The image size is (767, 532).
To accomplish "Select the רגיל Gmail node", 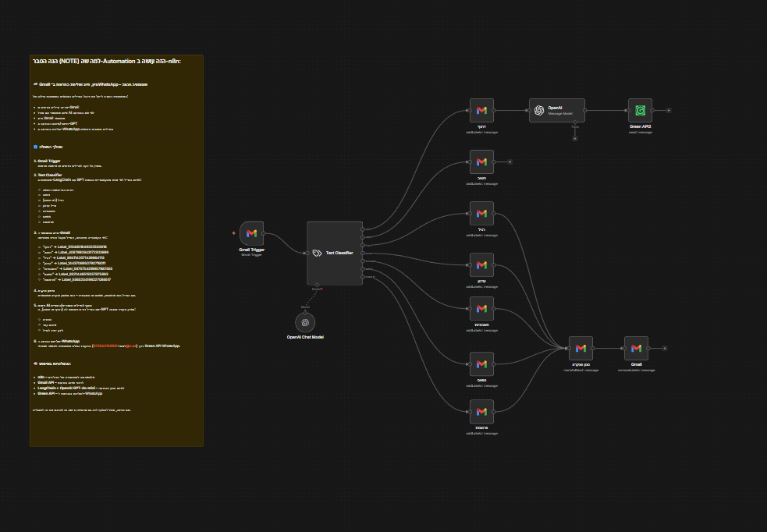I will (481, 214).
